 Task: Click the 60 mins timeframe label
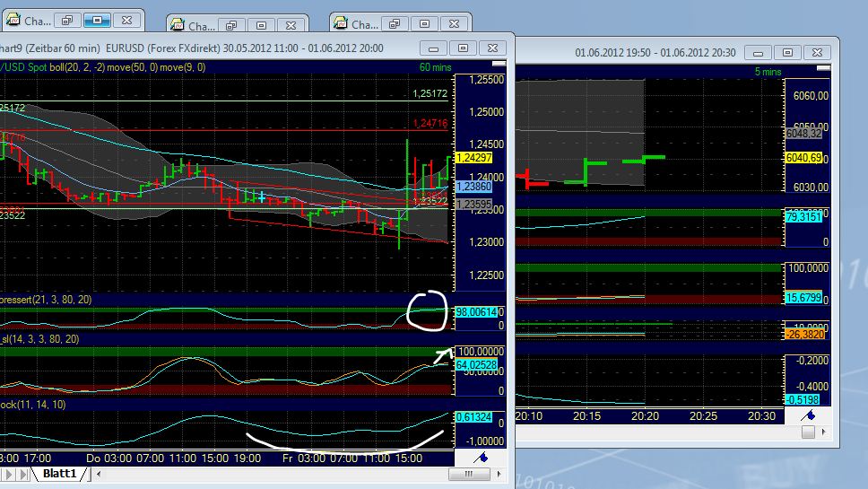click(x=435, y=67)
